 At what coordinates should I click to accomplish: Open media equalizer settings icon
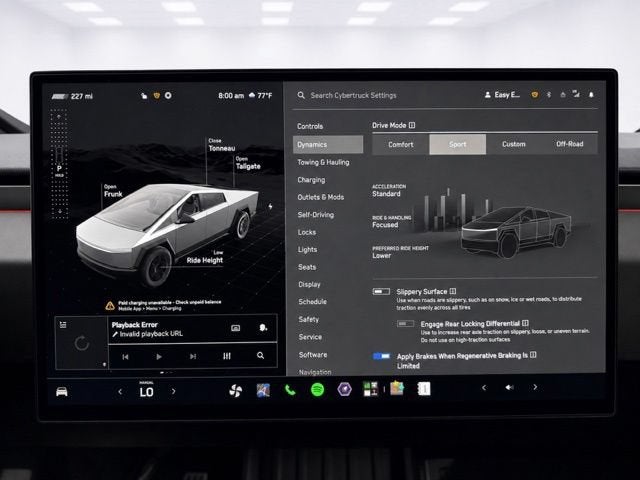click(x=227, y=356)
